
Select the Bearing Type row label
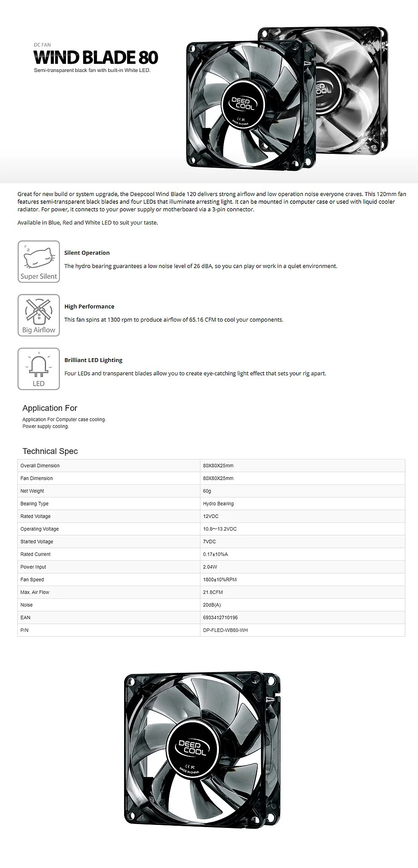(34, 503)
